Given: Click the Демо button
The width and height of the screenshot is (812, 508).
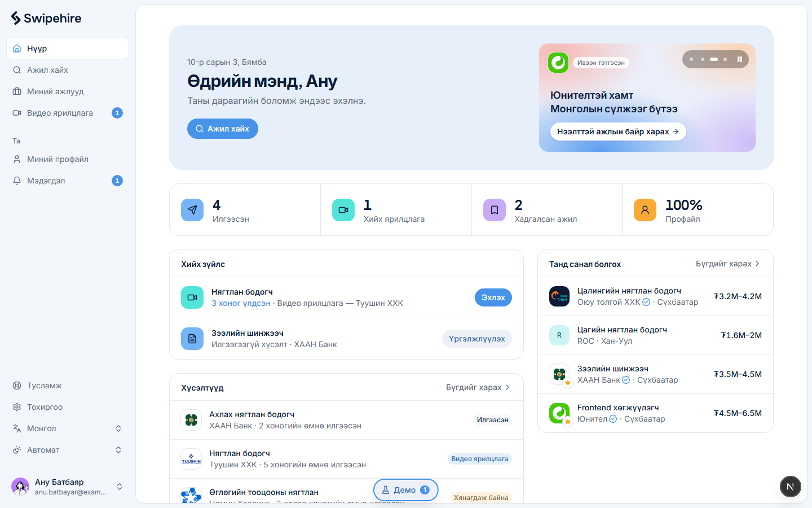Looking at the screenshot, I should 406,490.
